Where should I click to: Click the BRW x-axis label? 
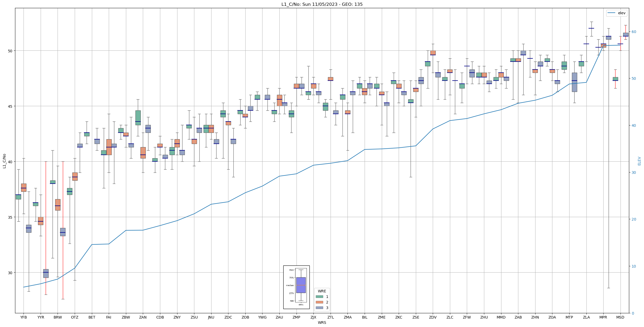pyautogui.click(x=58, y=317)
